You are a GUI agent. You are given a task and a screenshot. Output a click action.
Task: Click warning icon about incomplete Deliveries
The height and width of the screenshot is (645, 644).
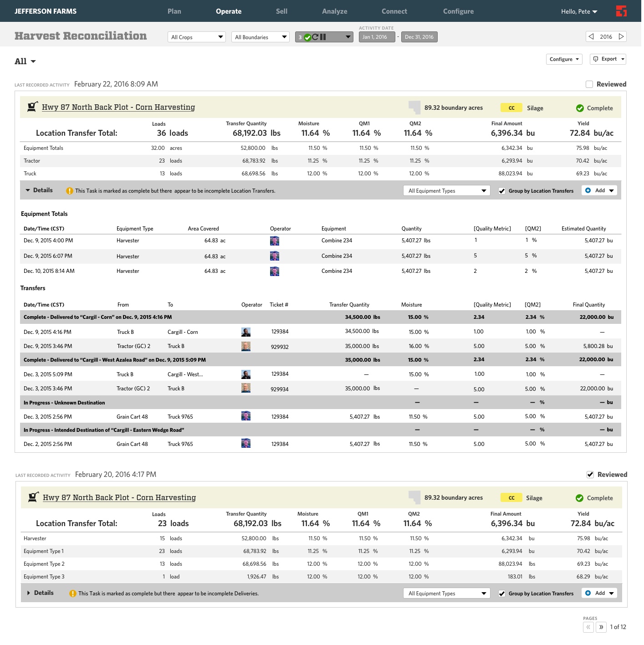click(73, 594)
